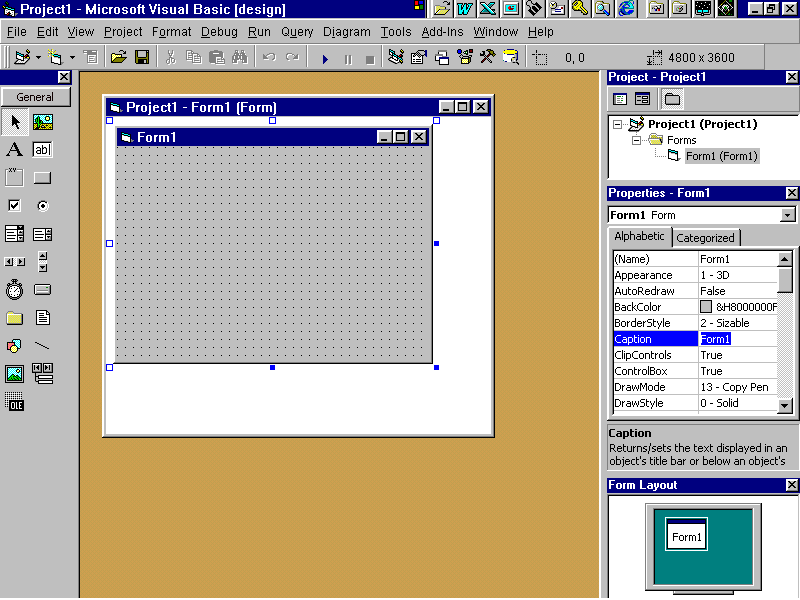The image size is (800, 600).
Task: Open the Debug menu
Action: click(x=219, y=32)
